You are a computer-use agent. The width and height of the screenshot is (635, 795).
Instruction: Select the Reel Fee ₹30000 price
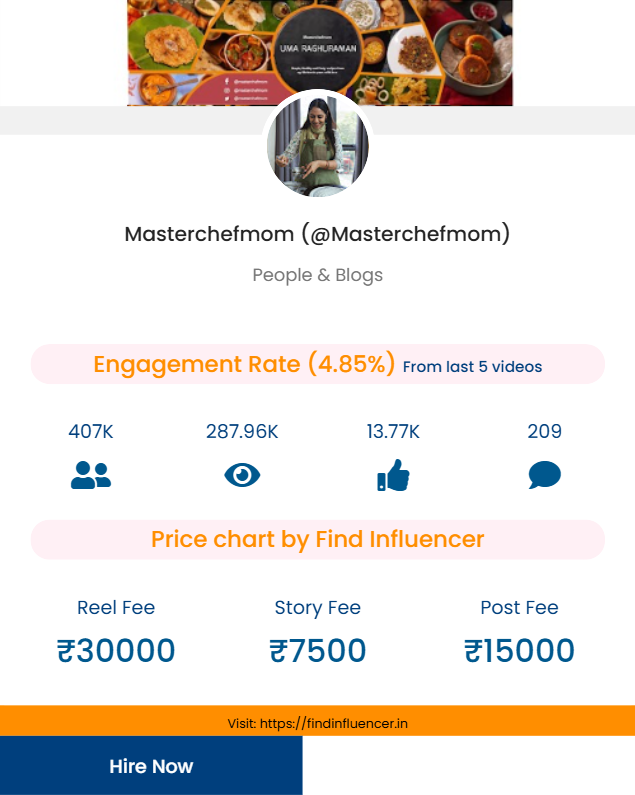tap(116, 651)
